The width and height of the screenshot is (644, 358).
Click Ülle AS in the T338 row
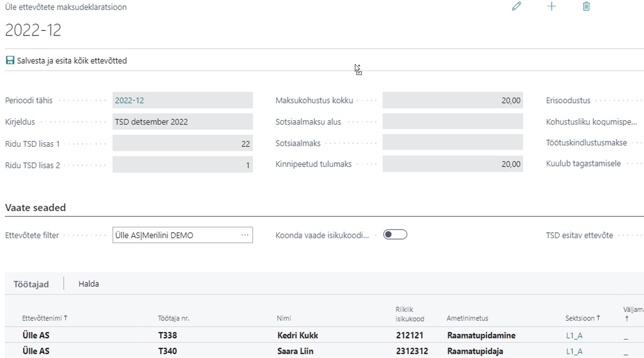pyautogui.click(x=36, y=335)
